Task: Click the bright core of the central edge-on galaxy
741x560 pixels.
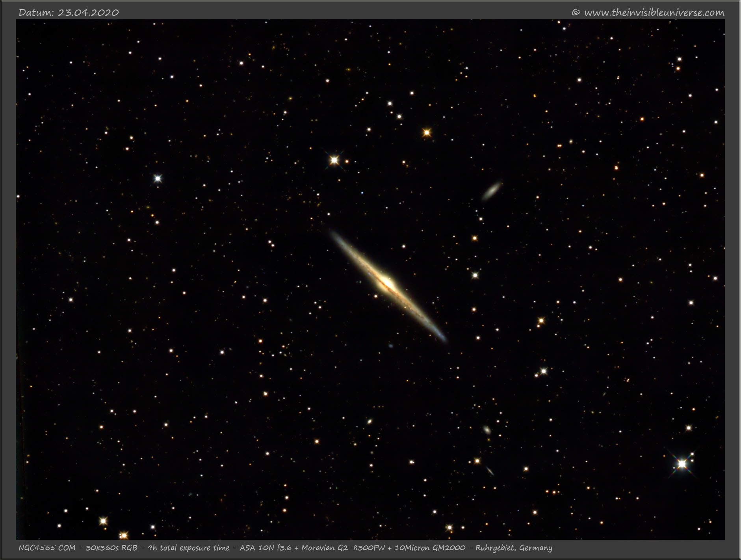Action: [388, 283]
